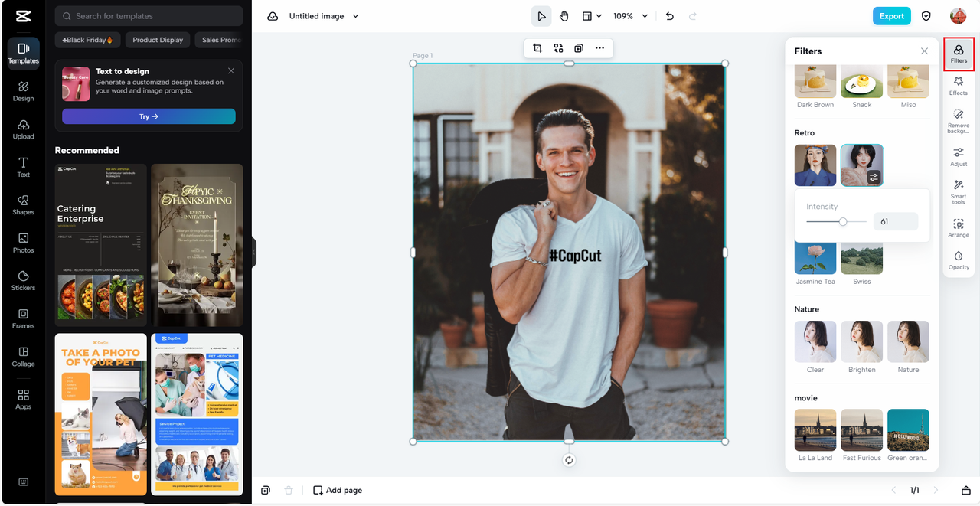The width and height of the screenshot is (980, 506).
Task: Click the adjust icon on selected Retro filter
Action: coord(874,178)
